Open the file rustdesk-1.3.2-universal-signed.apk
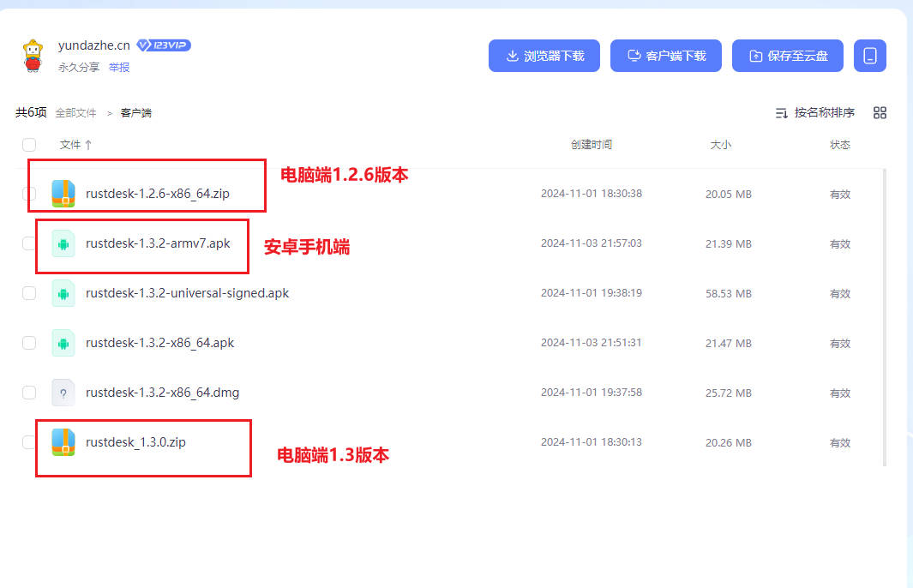Image resolution: width=913 pixels, height=588 pixels. click(187, 293)
